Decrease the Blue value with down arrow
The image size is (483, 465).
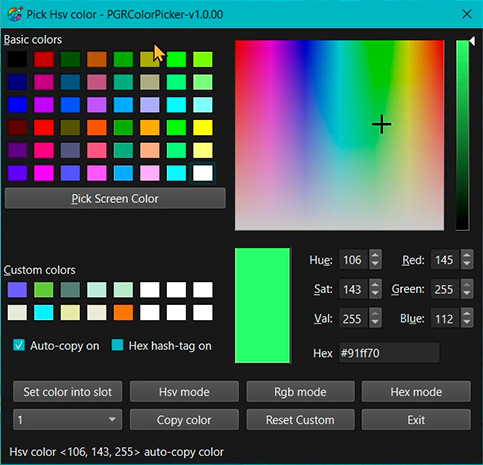[x=467, y=323]
